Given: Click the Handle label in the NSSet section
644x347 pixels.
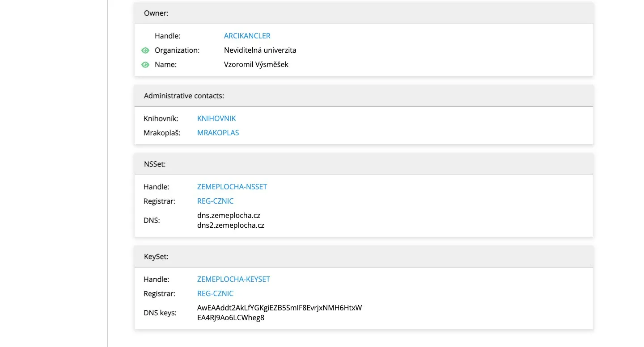Looking at the screenshot, I should click(x=157, y=187).
